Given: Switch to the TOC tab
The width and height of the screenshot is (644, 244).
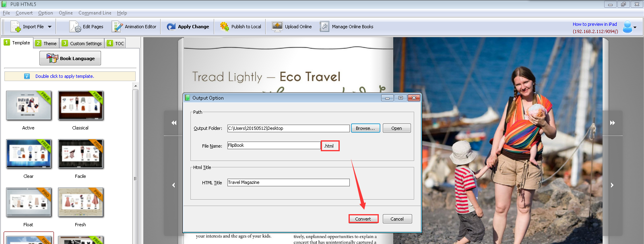Looking at the screenshot, I should [116, 43].
